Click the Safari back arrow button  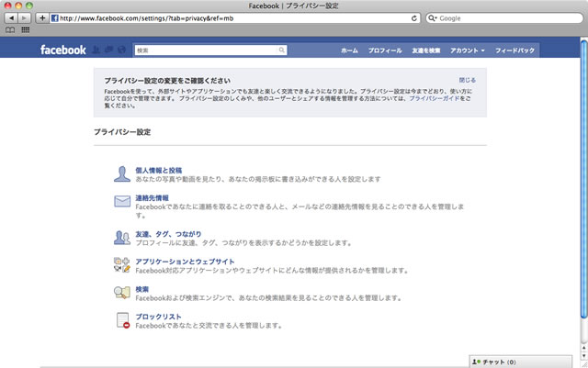click(11, 18)
